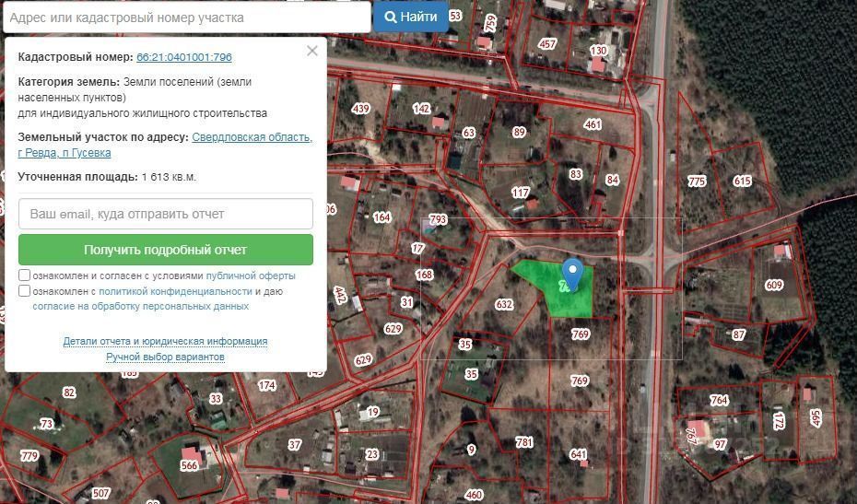
Task: Open cadastral number 66:21:0401001:796 link
Action: [184, 57]
